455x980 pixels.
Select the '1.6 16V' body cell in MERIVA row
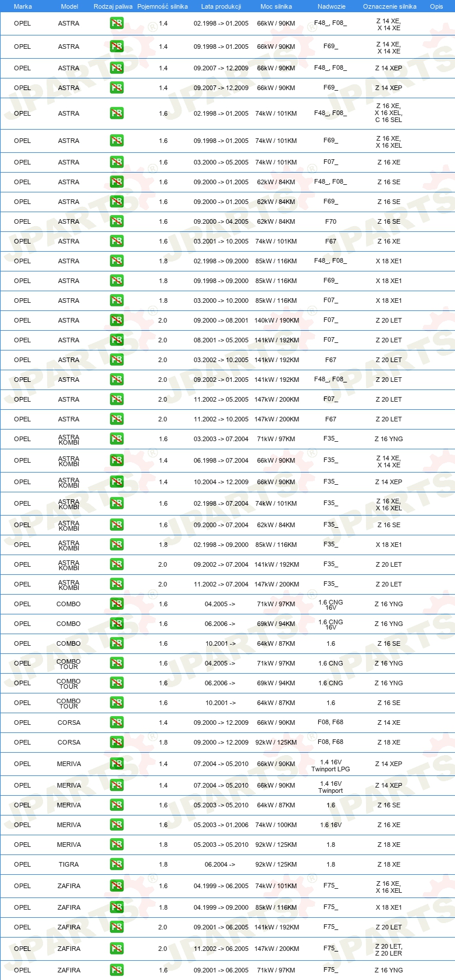coord(330,825)
